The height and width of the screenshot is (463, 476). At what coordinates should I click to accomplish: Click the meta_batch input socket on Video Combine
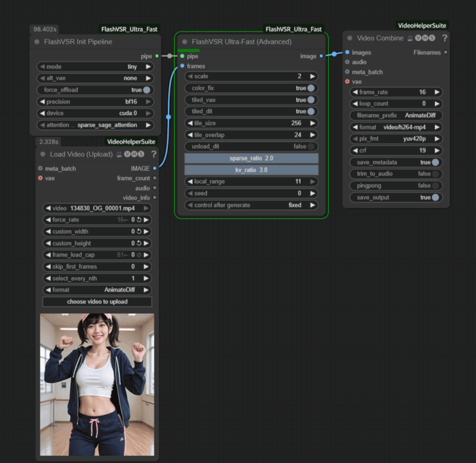click(347, 72)
